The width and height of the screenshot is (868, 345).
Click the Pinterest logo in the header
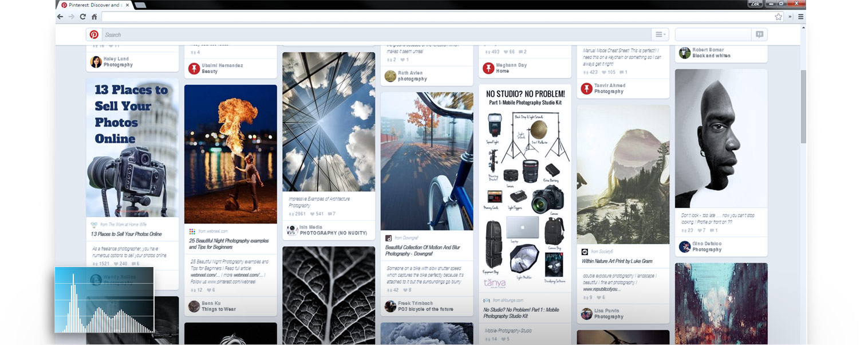click(94, 34)
